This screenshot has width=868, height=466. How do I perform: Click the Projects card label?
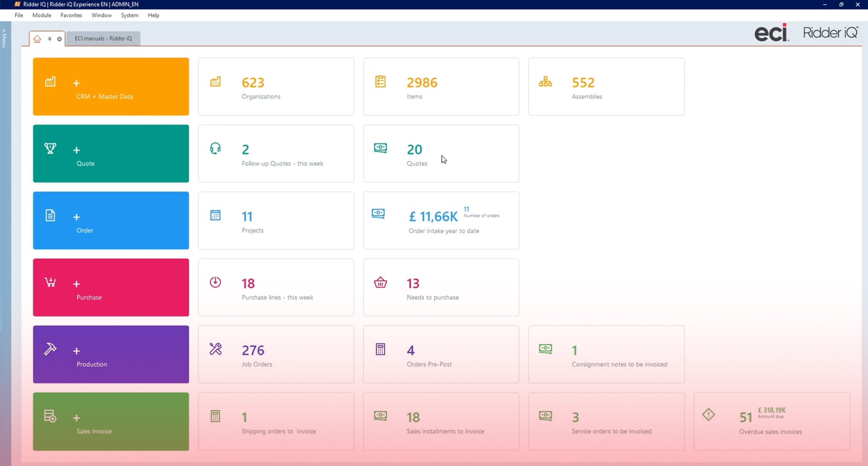(x=253, y=230)
